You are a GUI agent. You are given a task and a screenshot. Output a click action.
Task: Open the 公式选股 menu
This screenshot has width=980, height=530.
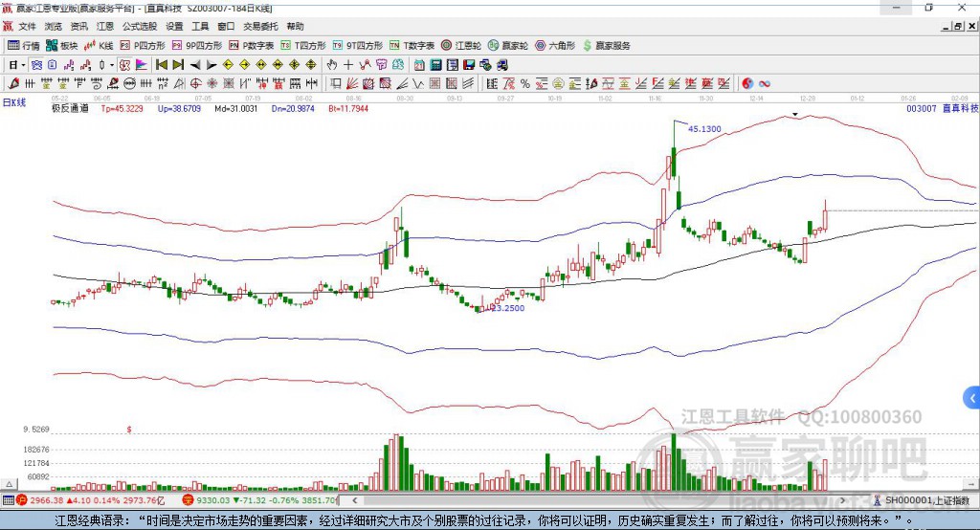(x=140, y=26)
